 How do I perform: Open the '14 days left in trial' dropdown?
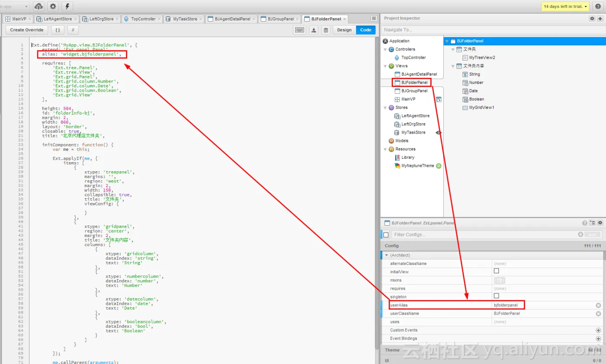(565, 6)
